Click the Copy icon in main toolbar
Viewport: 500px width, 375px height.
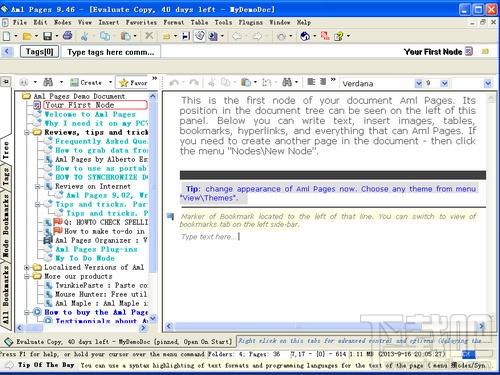(105, 36)
